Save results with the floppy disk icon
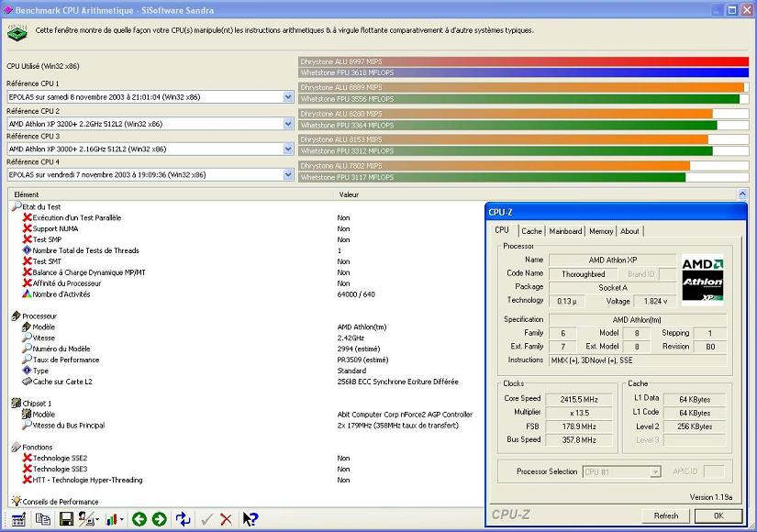This screenshot has width=757, height=532. 66,519
